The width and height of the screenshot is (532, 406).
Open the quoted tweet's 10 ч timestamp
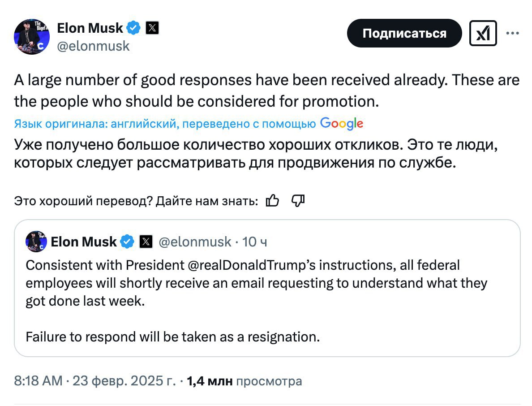pos(254,242)
